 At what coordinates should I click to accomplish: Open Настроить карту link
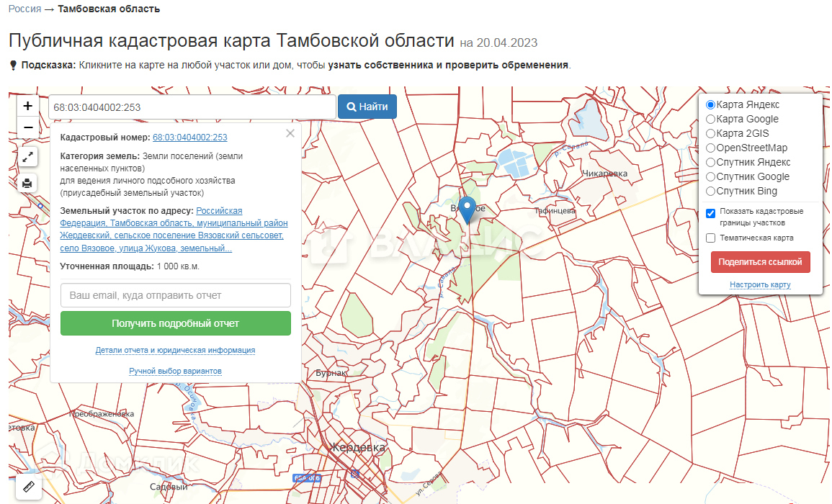760,285
